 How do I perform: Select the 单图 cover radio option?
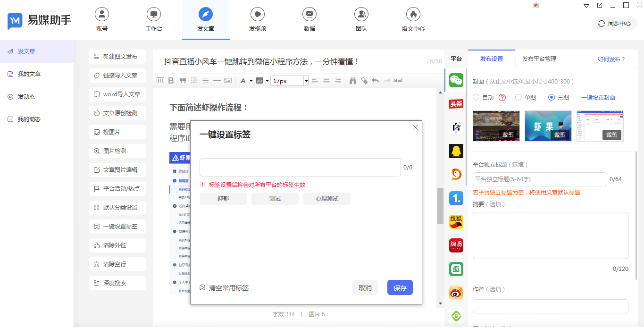pyautogui.click(x=519, y=98)
